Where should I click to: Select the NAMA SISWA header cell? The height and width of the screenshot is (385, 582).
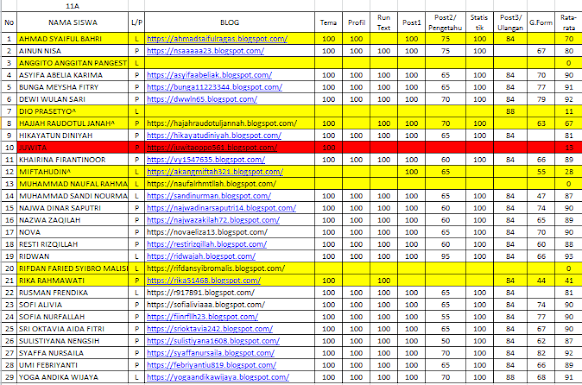click(x=73, y=22)
